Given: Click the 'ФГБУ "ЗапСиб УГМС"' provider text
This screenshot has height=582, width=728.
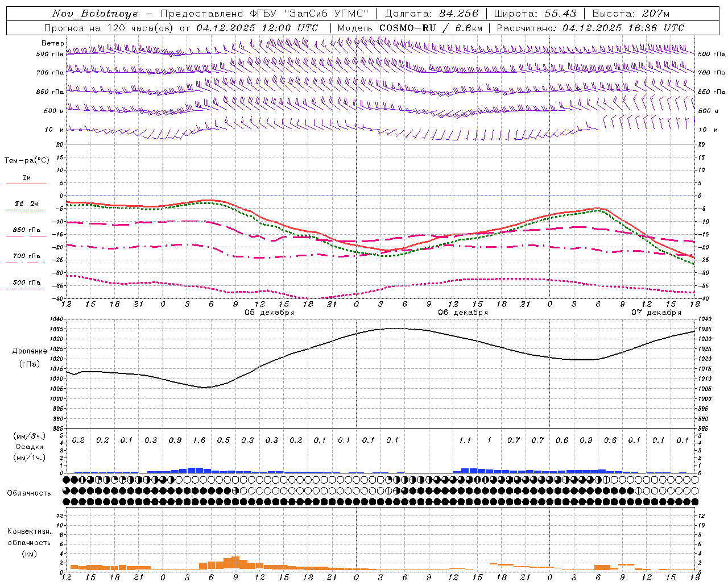Looking at the screenshot, I should [309, 14].
